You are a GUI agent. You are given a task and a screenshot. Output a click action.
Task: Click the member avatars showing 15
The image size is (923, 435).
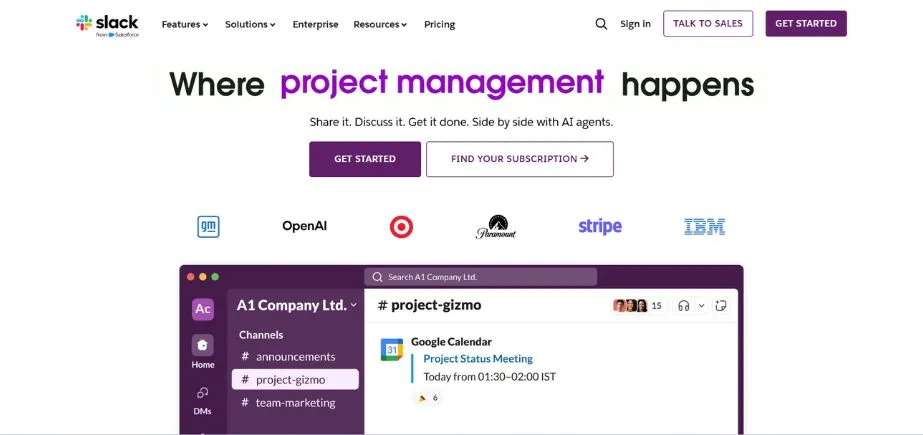point(638,306)
